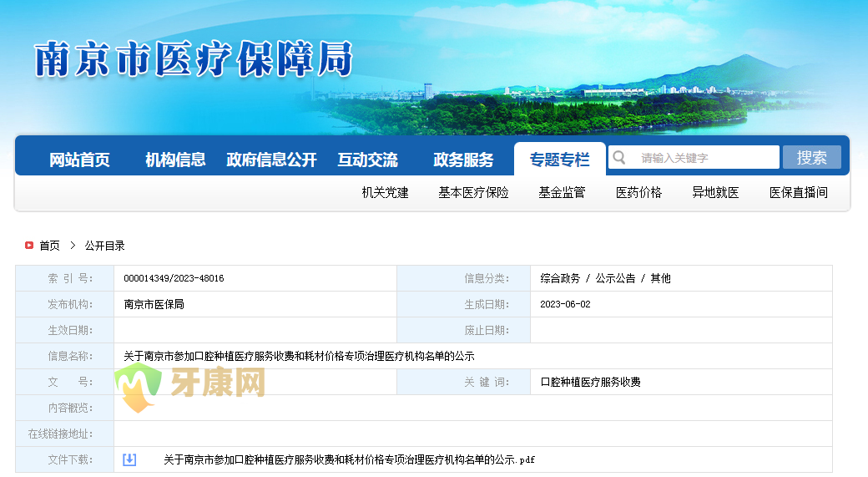Click the 首页 breadcrumb link
Viewport: 868px width, 477px height.
[x=49, y=246]
